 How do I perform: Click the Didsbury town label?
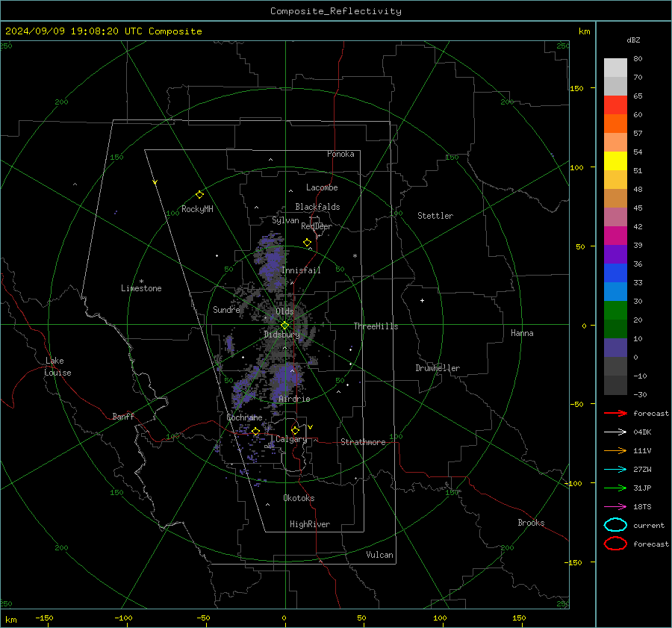pyautogui.click(x=281, y=335)
